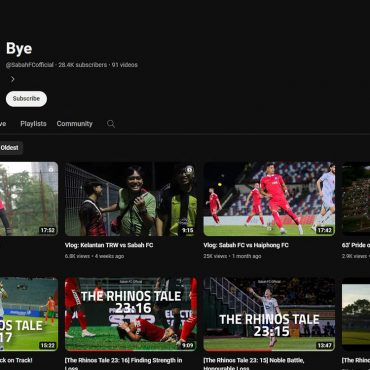The height and width of the screenshot is (370, 370).
Task: Click title 'Vlog: Kelantan TRW vs Sabah FC'
Action: tap(109, 245)
